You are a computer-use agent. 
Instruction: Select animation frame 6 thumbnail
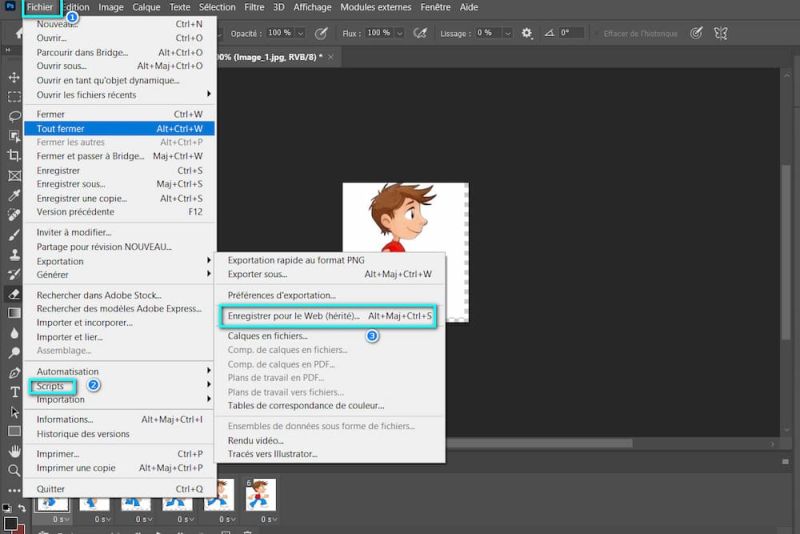click(x=262, y=495)
